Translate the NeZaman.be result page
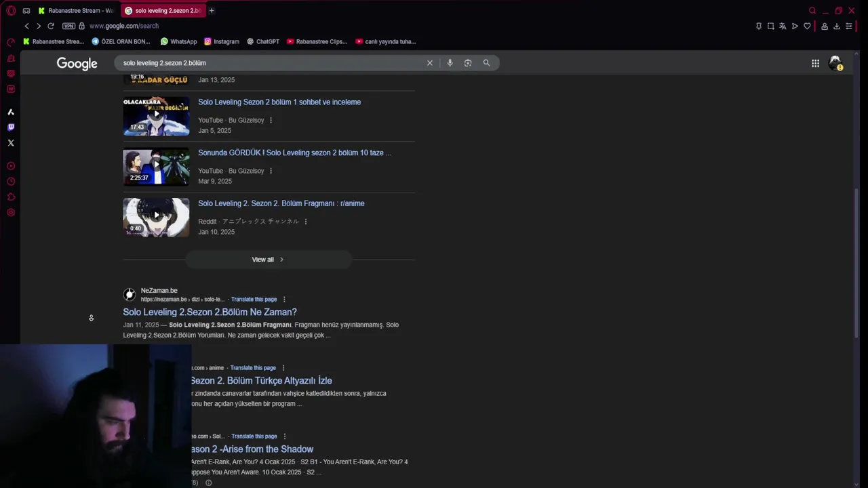This screenshot has width=868, height=488. pyautogui.click(x=254, y=299)
